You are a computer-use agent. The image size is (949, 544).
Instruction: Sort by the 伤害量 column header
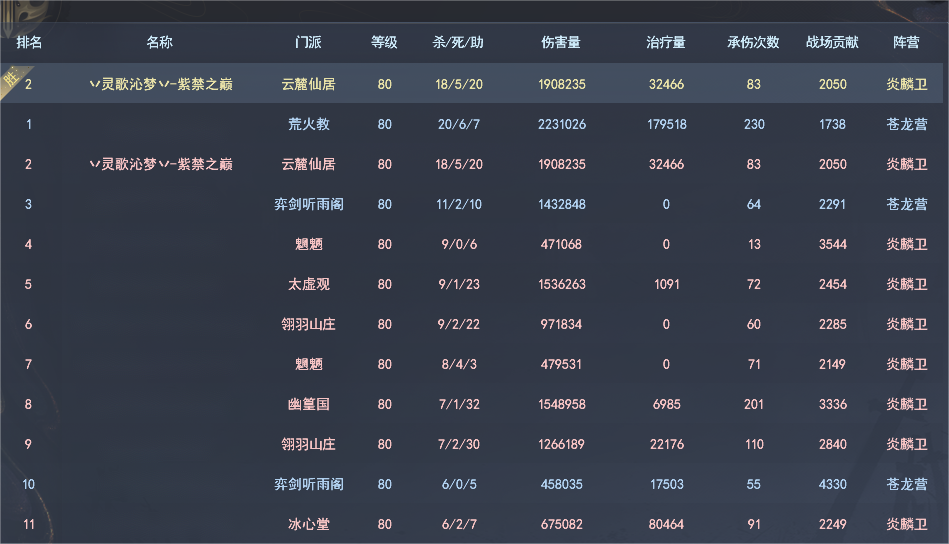561,42
